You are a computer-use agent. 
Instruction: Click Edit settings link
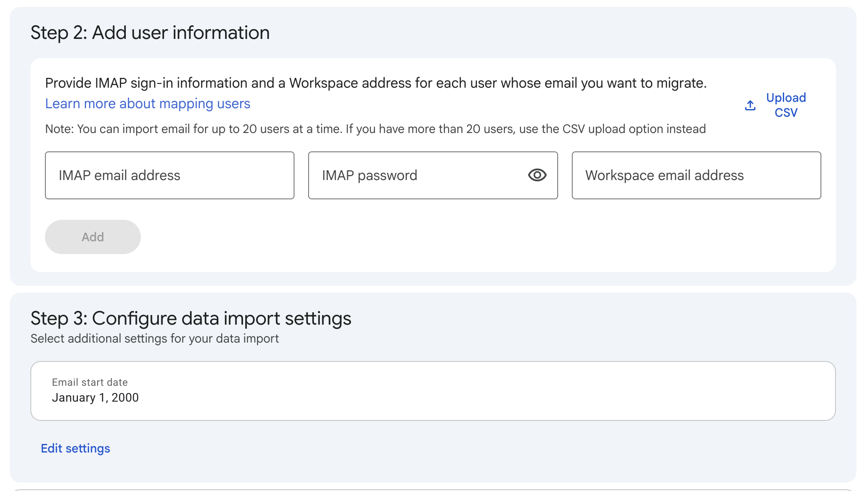pos(75,448)
